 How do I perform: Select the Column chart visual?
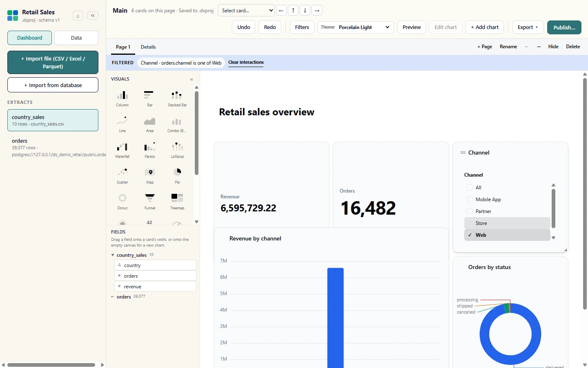tap(122, 99)
